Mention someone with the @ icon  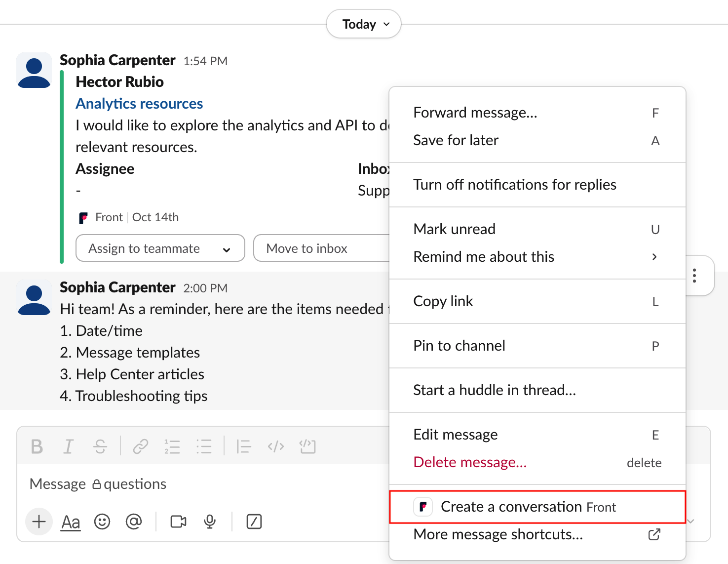pyautogui.click(x=134, y=522)
